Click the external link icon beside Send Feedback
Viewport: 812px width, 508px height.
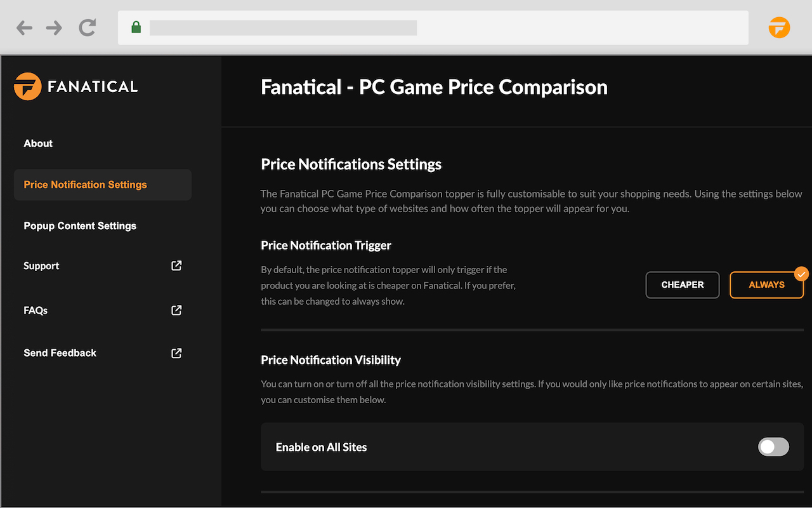tap(176, 353)
